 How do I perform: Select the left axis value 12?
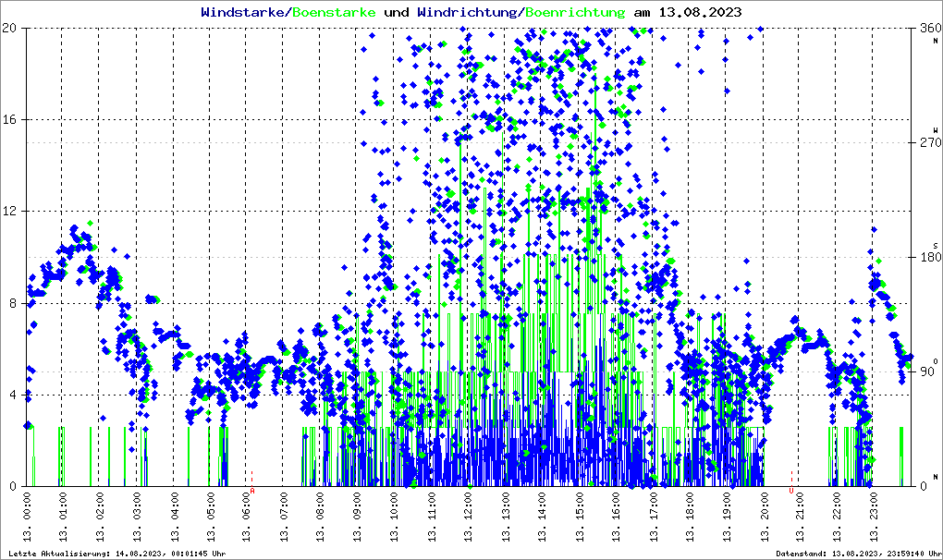pos(11,212)
